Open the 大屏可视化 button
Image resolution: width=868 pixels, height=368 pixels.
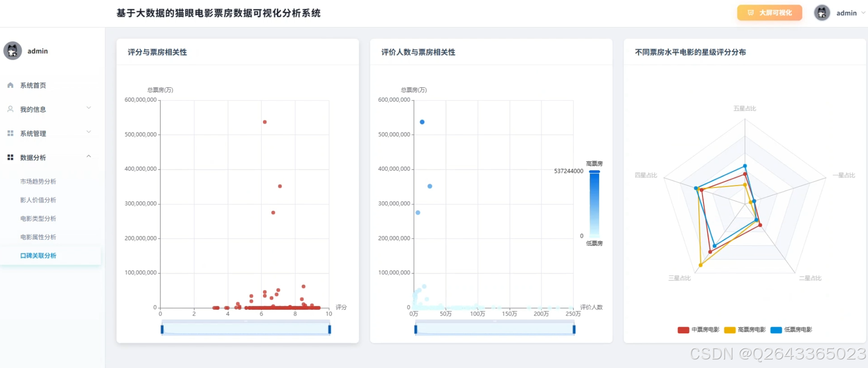coord(770,13)
